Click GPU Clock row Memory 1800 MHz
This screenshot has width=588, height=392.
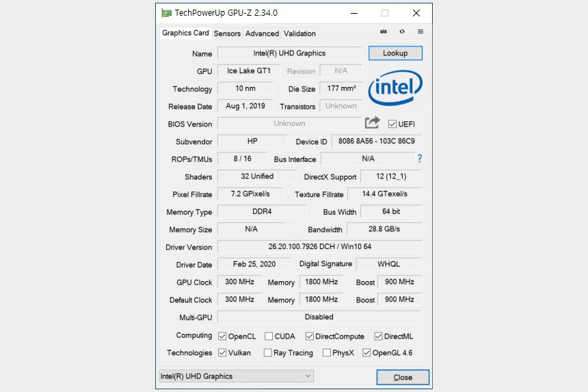321,282
